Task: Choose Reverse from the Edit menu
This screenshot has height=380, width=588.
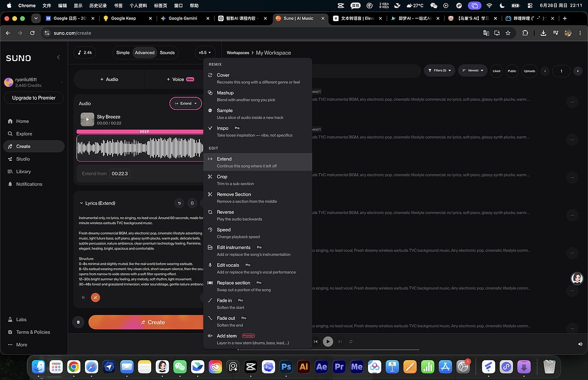Action: coord(258,215)
